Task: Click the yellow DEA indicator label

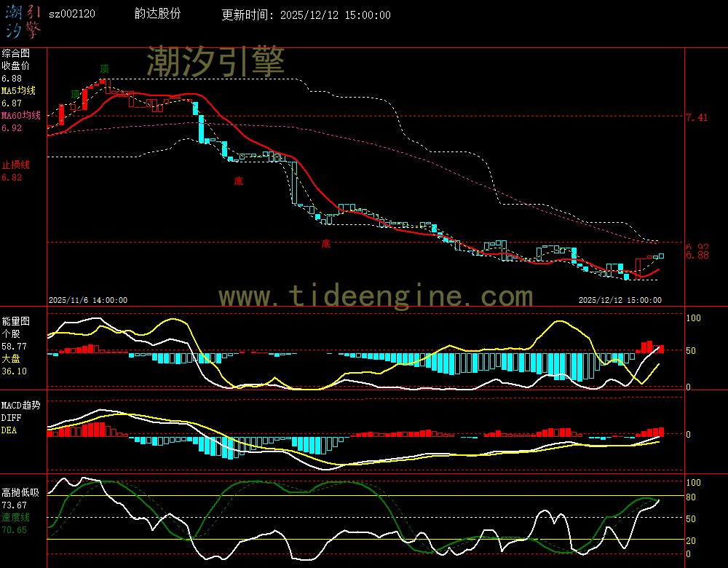Action: click(x=9, y=430)
